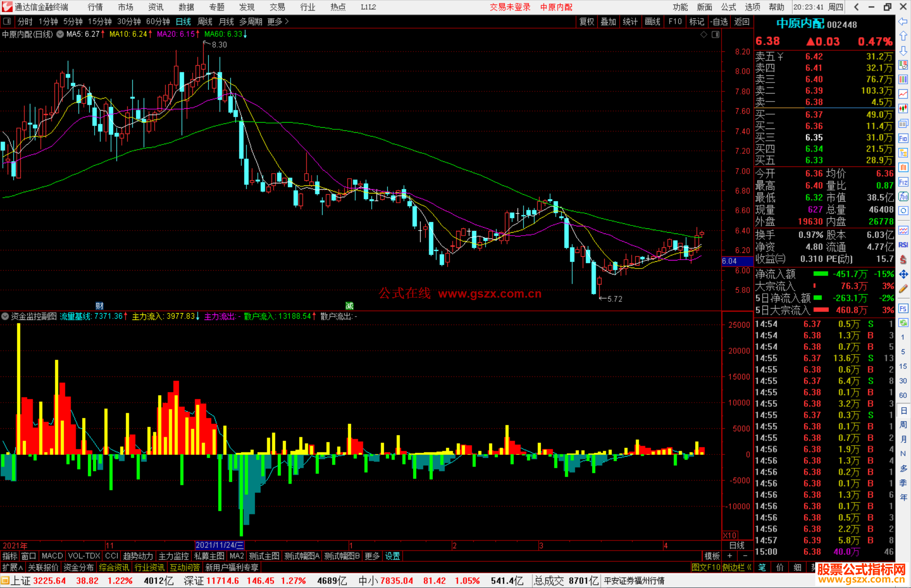
Task: Click the F10 info icon in sidebar
Action: (903, 138)
